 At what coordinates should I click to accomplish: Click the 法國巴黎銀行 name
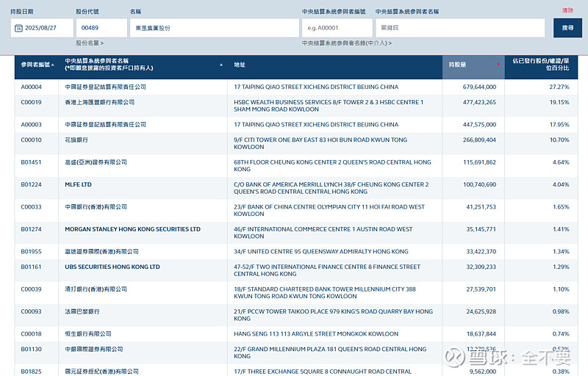pyautogui.click(x=82, y=311)
